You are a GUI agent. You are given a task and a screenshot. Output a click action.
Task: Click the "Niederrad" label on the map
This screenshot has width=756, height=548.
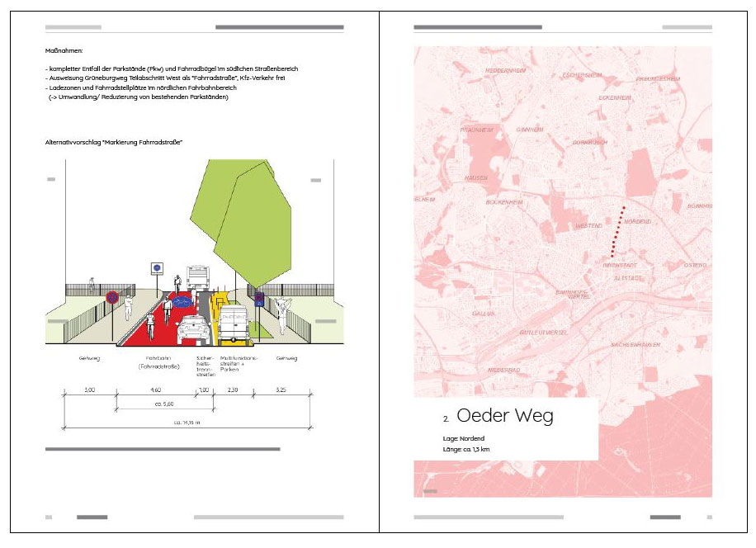(x=503, y=370)
